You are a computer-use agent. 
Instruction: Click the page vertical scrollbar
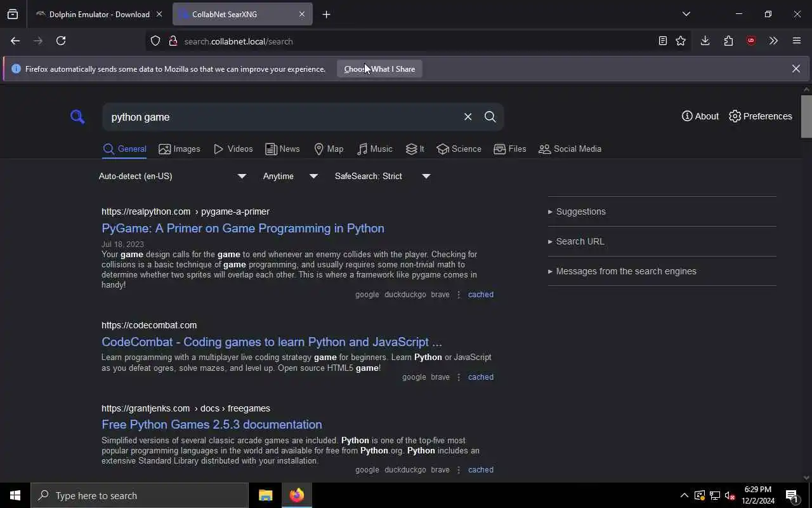point(806,116)
